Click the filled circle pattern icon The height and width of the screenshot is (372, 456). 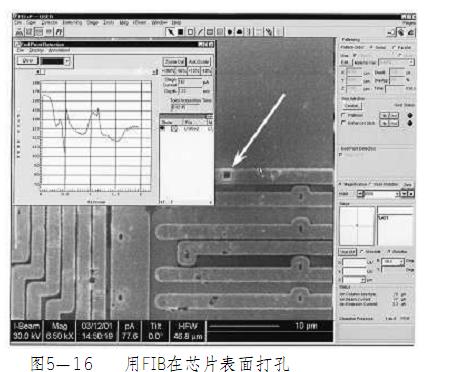click(230, 32)
